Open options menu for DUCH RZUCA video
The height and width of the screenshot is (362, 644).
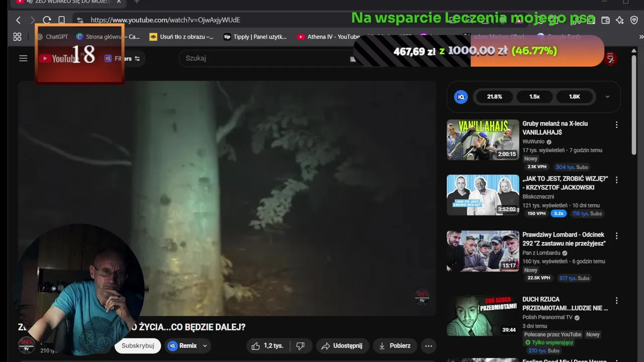(x=616, y=300)
